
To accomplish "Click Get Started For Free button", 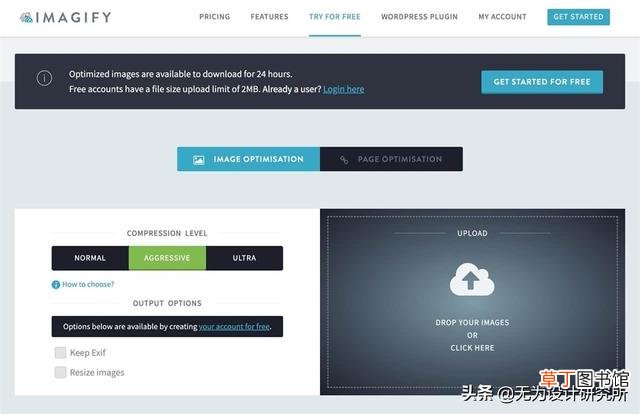I will pos(542,82).
